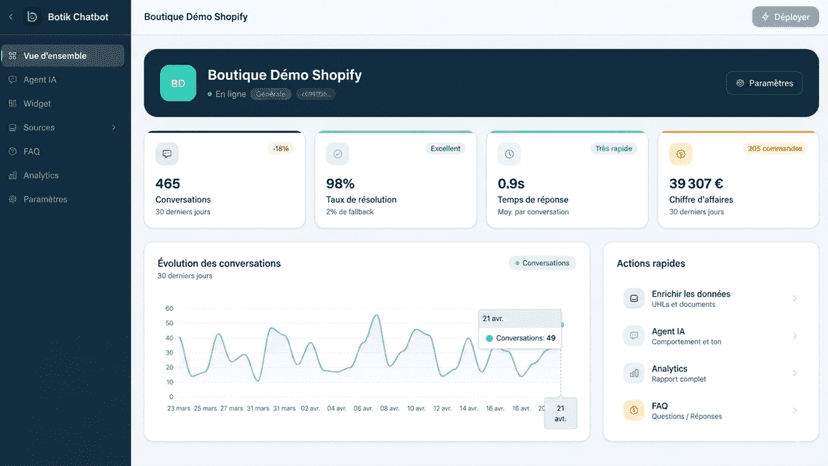Viewport: 828px width, 466px height.
Task: Open Analytics quick action chevron
Action: tap(794, 373)
